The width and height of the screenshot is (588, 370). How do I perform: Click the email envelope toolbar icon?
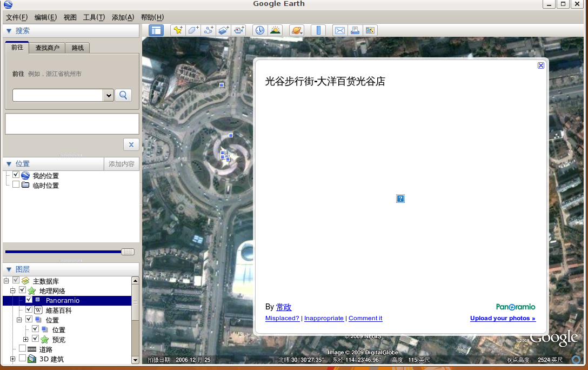tap(340, 30)
